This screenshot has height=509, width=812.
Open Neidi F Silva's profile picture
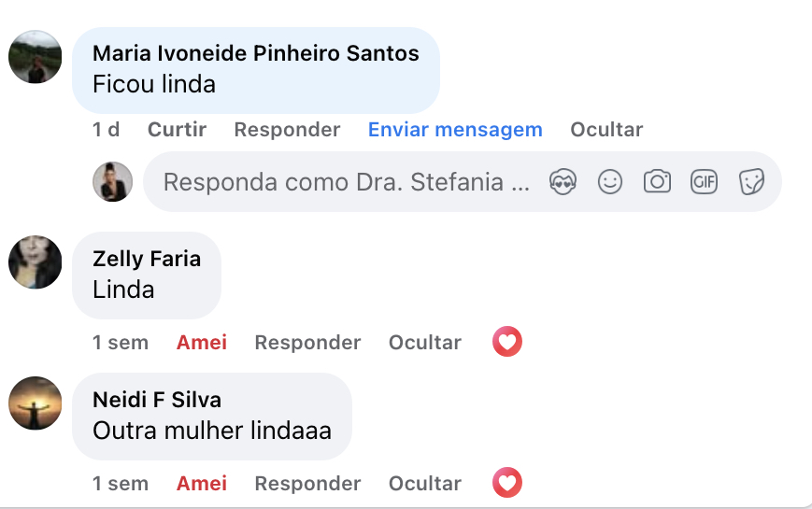36,403
